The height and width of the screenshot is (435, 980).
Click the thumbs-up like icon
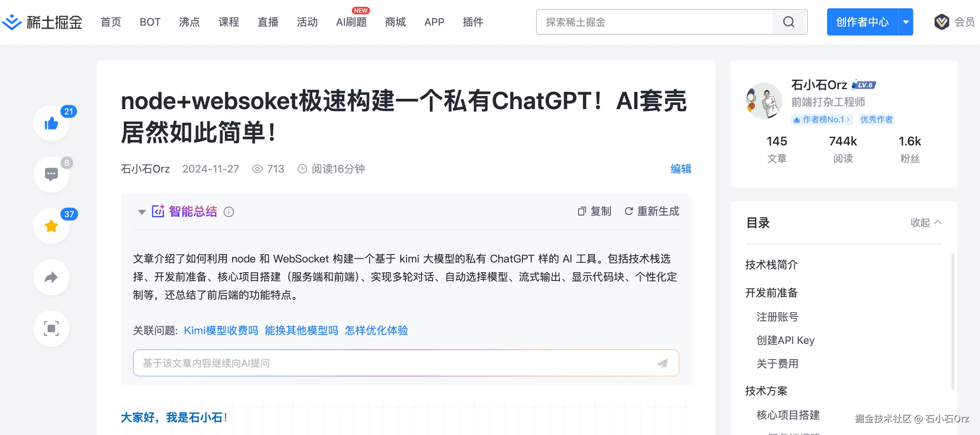coord(51,123)
